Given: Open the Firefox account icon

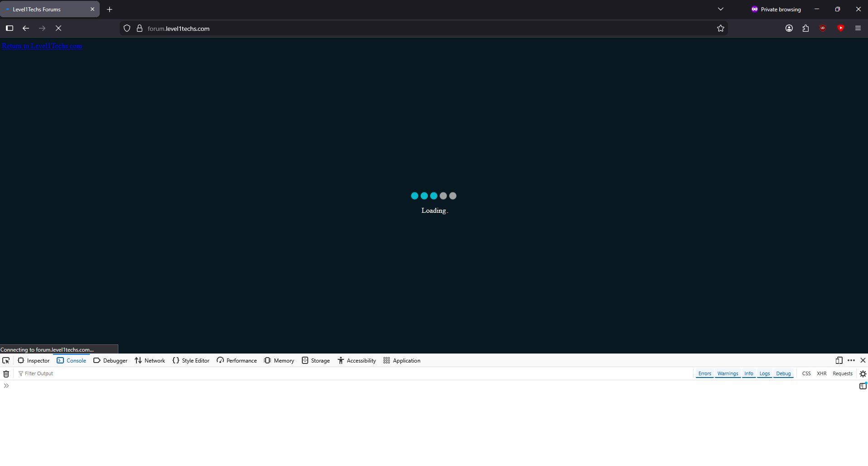Looking at the screenshot, I should [x=789, y=29].
